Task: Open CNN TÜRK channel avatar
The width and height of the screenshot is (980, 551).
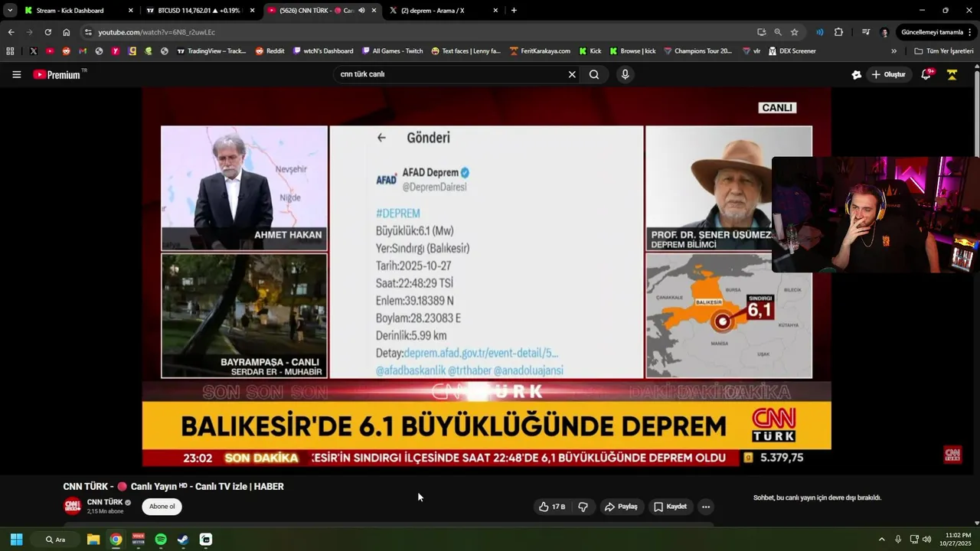Action: 72,506
